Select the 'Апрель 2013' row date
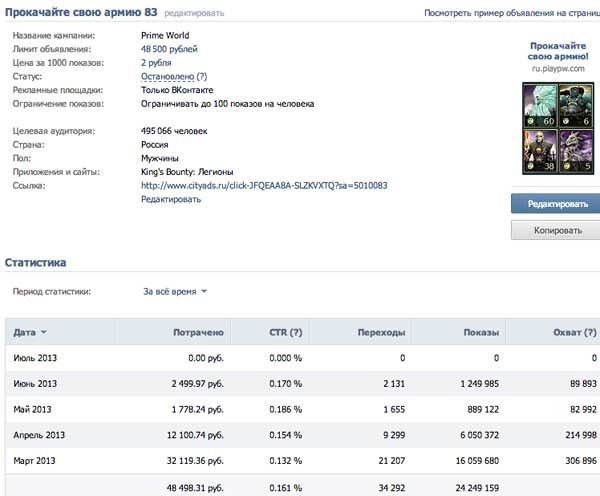This screenshot has height=496, width=600. pos(39,435)
